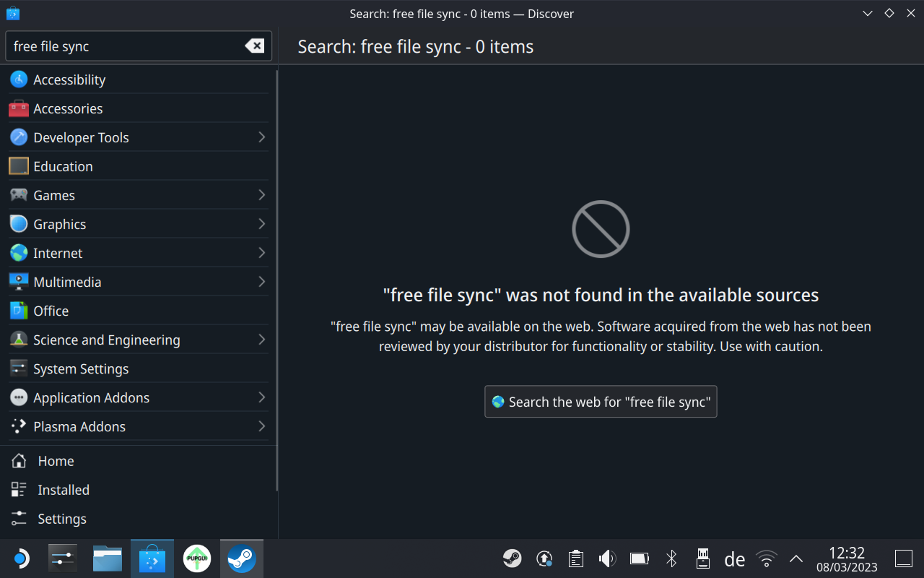This screenshot has height=578, width=924.
Task: Click the Accessories toolbox icon
Action: click(19, 108)
